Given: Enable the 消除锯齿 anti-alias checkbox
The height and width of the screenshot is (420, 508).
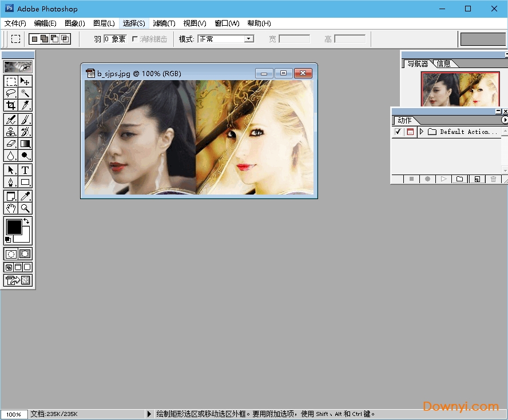Looking at the screenshot, I should coord(134,39).
